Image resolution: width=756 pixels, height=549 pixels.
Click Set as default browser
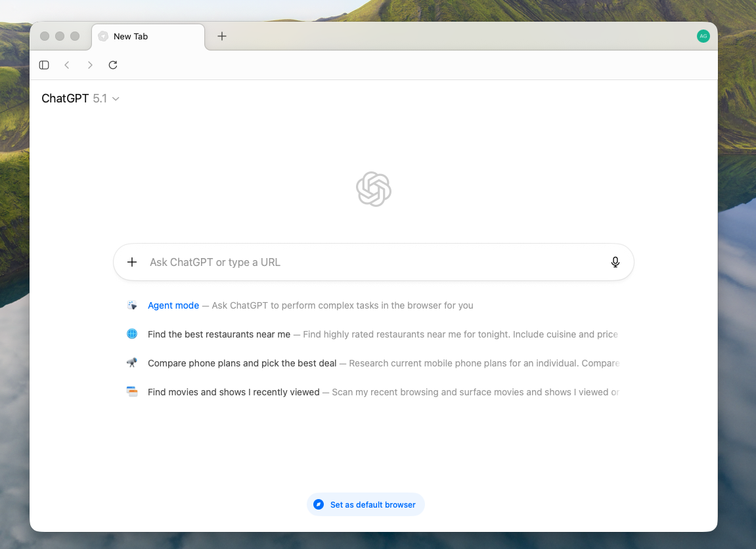point(365,504)
